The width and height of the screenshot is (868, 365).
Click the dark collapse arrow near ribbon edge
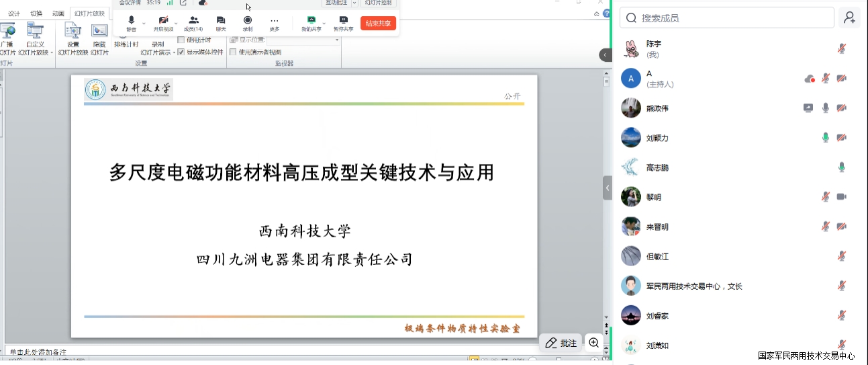tap(606, 55)
